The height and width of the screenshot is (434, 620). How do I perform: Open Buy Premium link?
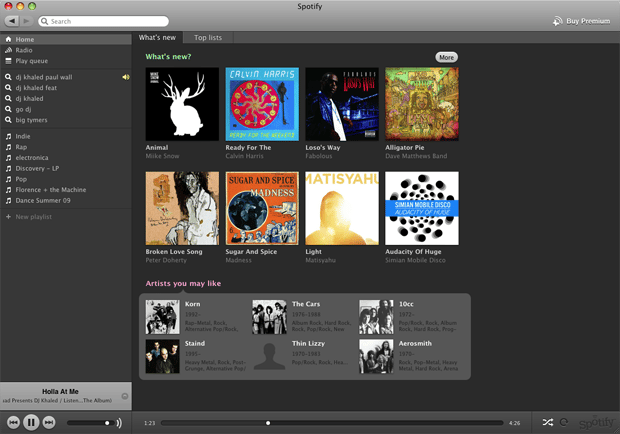pos(581,21)
